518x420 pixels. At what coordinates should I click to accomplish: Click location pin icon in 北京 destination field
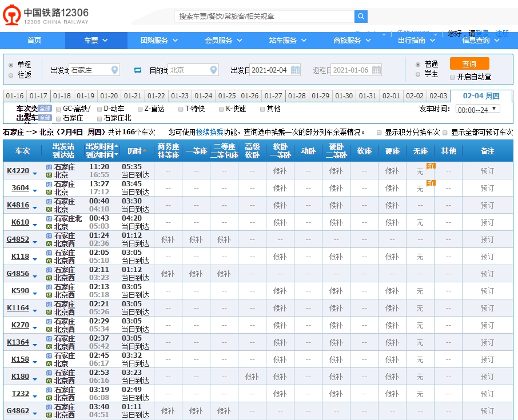214,70
